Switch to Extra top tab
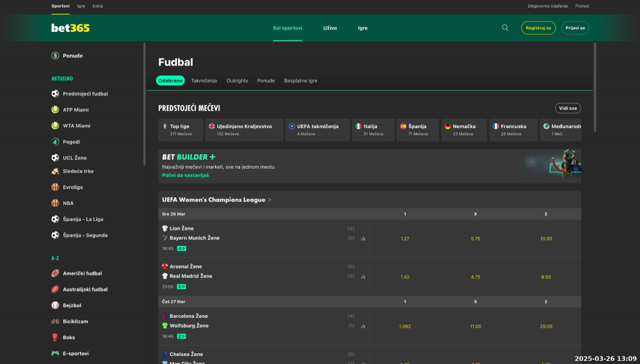The width and height of the screenshot is (640, 364). [x=97, y=6]
